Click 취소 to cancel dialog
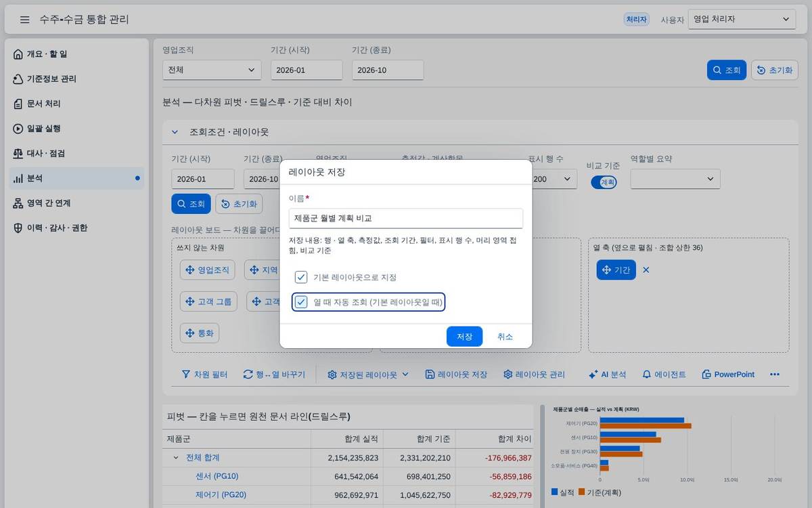Image resolution: width=812 pixels, height=508 pixels. (505, 337)
